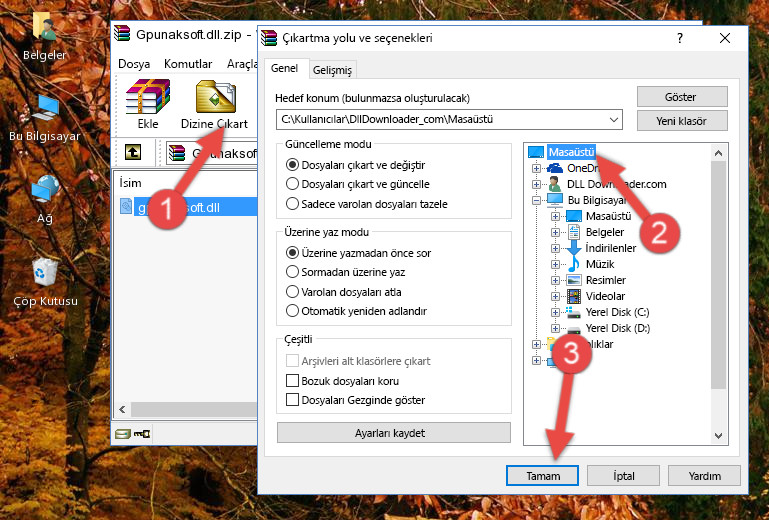This screenshot has height=520, width=769.
Task: Expand the Belgeler tree node
Action: [555, 232]
